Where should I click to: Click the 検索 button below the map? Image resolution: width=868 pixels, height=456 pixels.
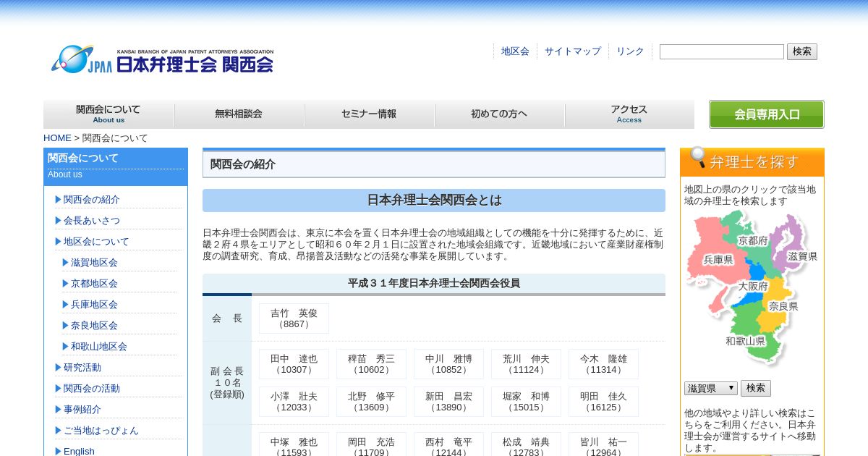pyautogui.click(x=755, y=388)
